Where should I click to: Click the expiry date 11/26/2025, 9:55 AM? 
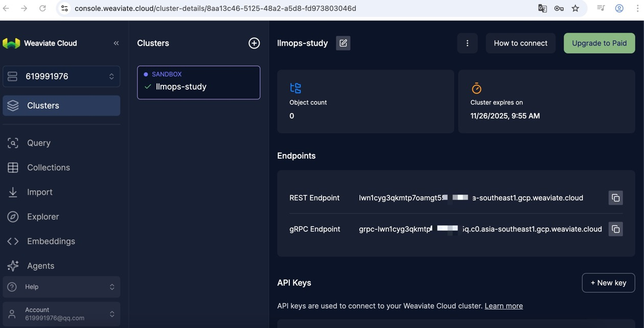(505, 116)
